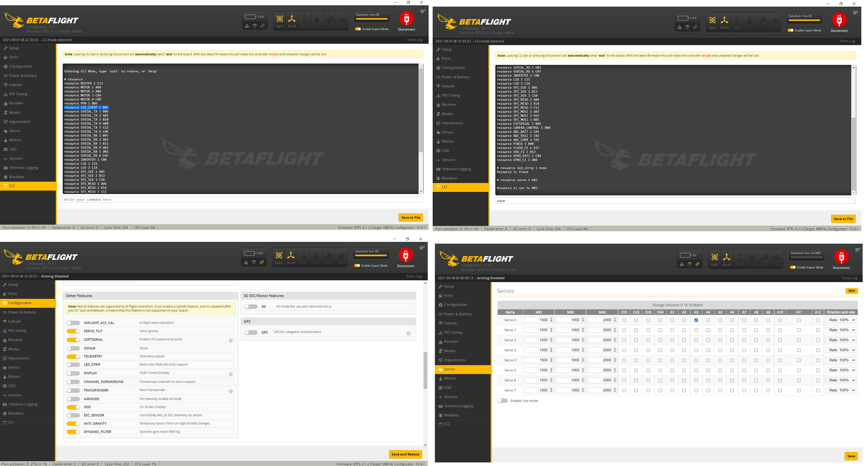Open GPS help question-mark icon
This screenshot has height=466, width=868.
click(x=408, y=334)
